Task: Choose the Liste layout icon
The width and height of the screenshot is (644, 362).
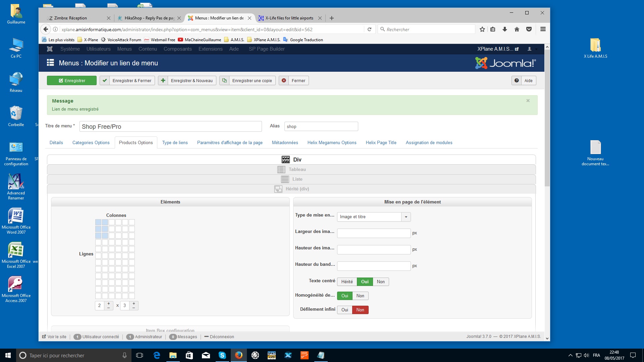Action: pos(285,179)
